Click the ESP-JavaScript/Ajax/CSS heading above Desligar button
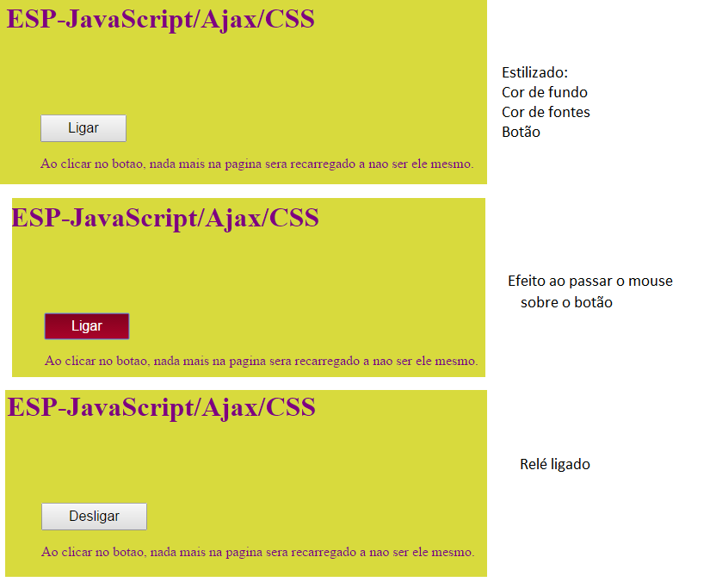716x588 pixels. 161,407
